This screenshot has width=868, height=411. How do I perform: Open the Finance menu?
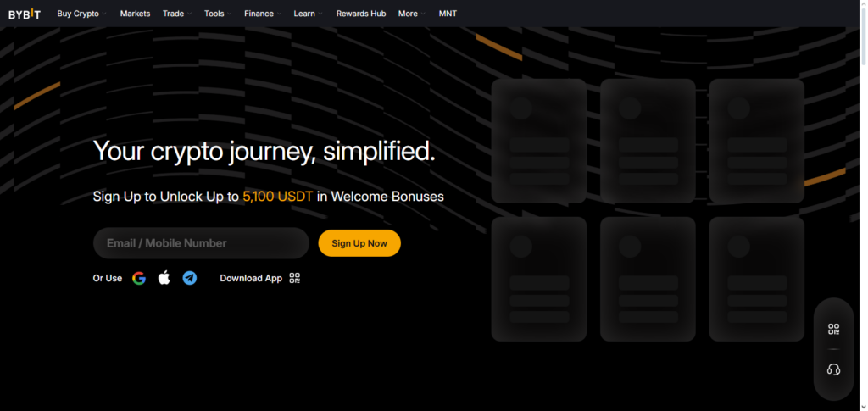pyautogui.click(x=259, y=14)
